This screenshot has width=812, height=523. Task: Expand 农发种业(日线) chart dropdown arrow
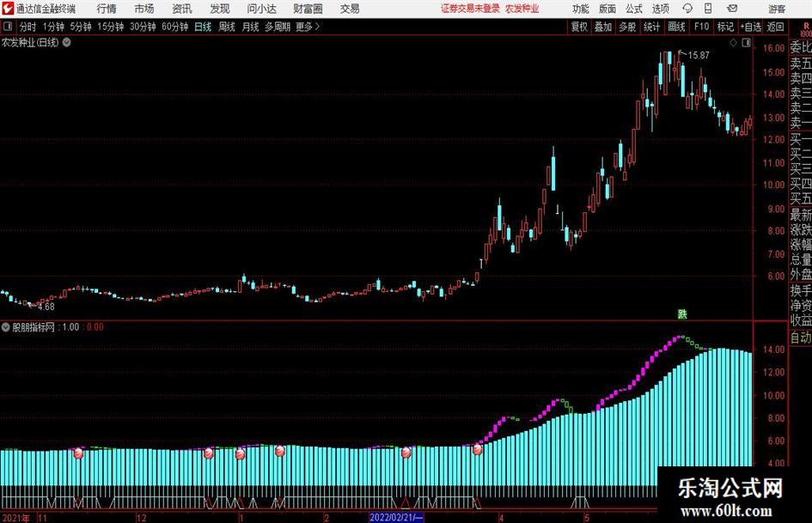point(67,42)
